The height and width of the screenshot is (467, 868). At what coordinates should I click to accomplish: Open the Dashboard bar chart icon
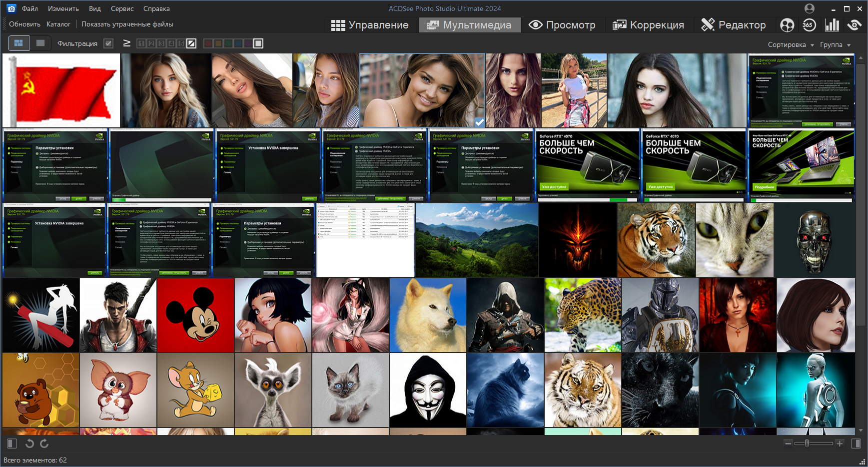832,25
